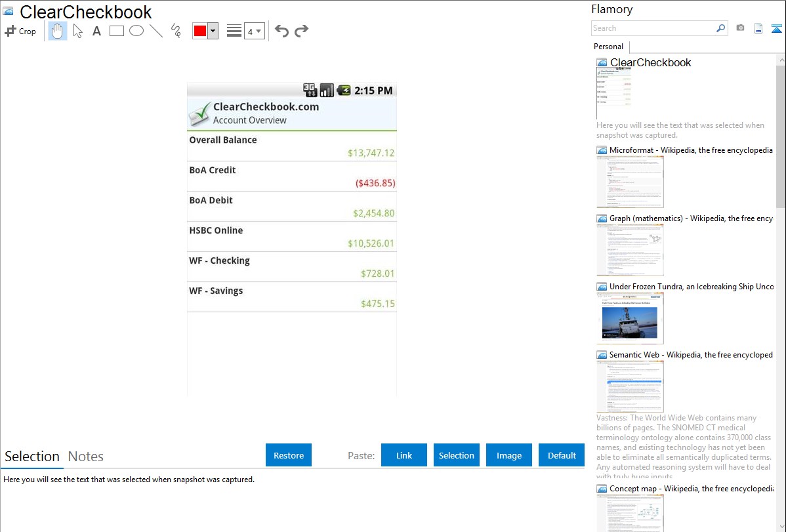This screenshot has height=532, width=786.
Task: Click the icon beside the Graph (mathematics) title
Action: [602, 218]
